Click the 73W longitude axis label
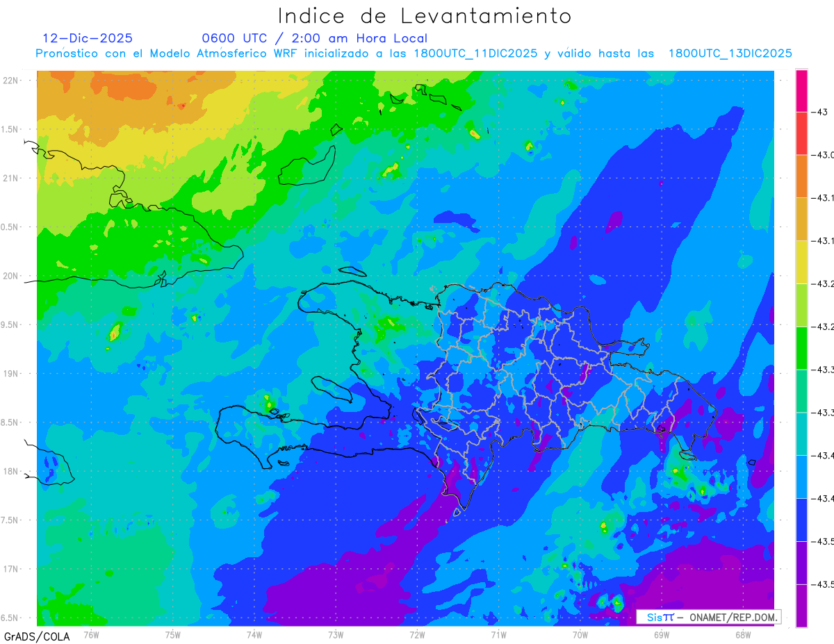The width and height of the screenshot is (834, 644). [x=336, y=635]
